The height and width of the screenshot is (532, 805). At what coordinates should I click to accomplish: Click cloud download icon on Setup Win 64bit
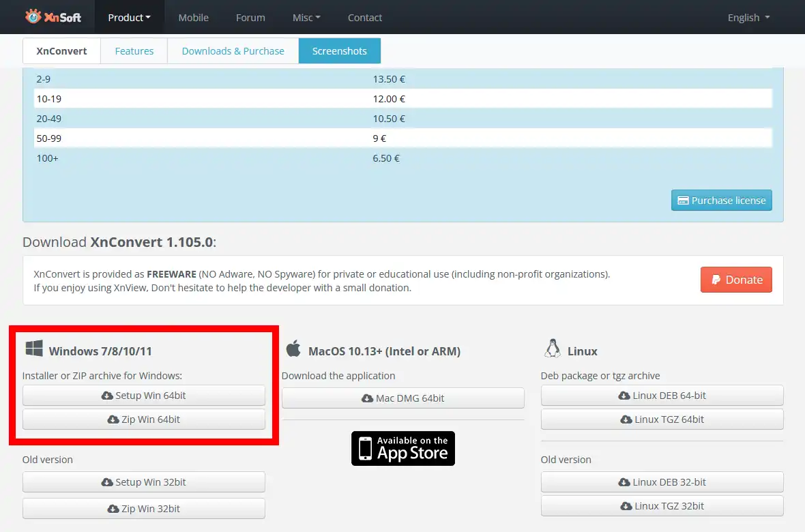pos(107,396)
